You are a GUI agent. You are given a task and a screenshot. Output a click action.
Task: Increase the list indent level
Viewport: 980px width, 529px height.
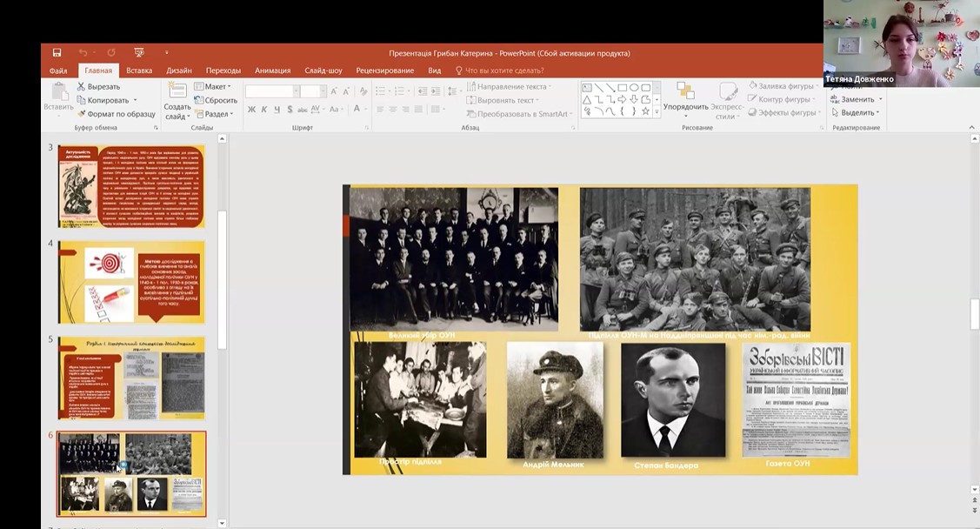(436, 91)
